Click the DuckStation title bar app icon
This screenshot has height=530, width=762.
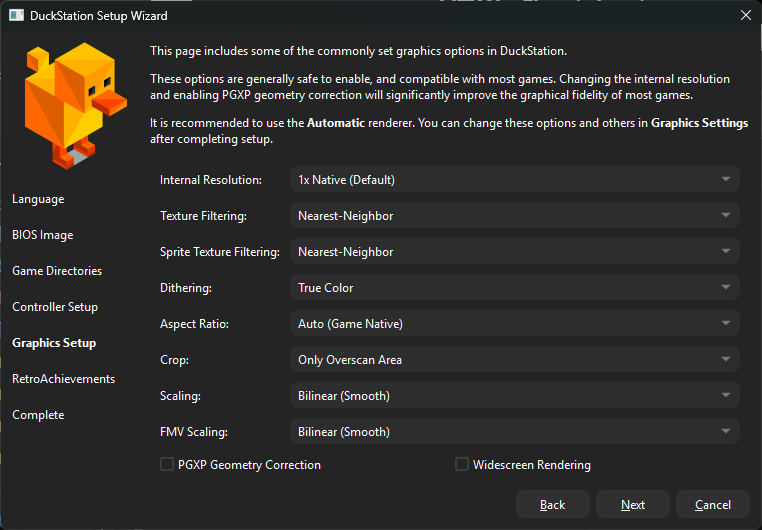17,16
